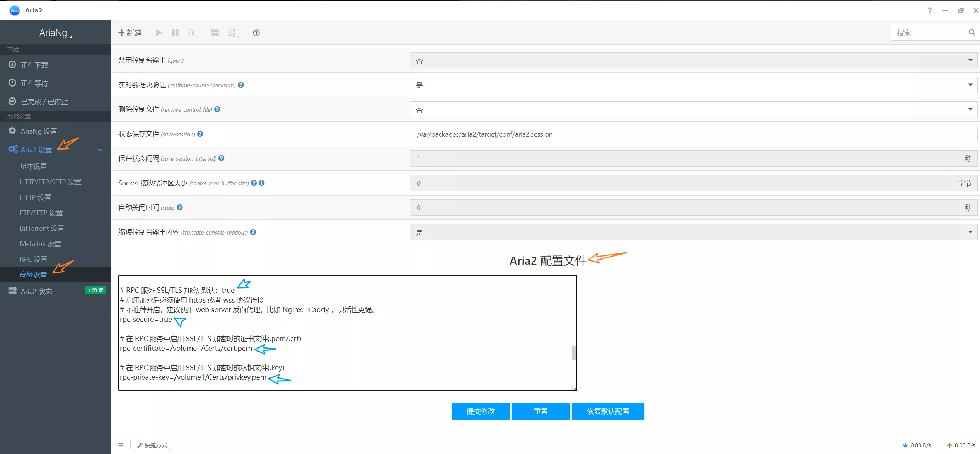Image resolution: width=980 pixels, height=454 pixels.
Task: Toggle the grid select-all icon
Action: tap(215, 33)
